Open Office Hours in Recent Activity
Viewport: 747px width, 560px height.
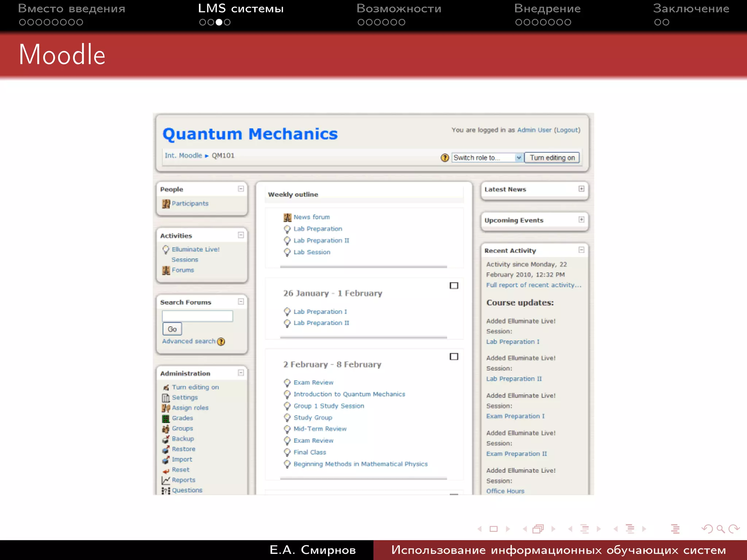pyautogui.click(x=505, y=491)
